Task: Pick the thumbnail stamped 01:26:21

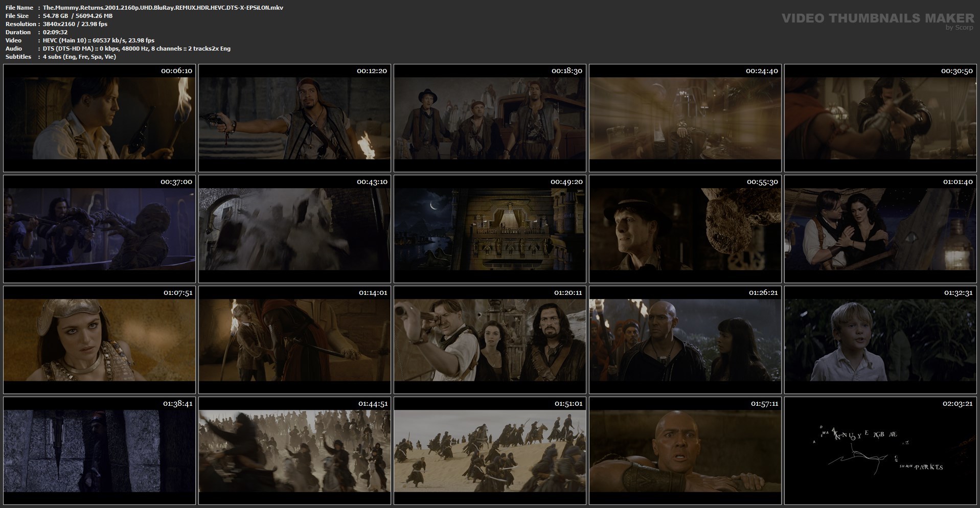Action: tap(685, 340)
